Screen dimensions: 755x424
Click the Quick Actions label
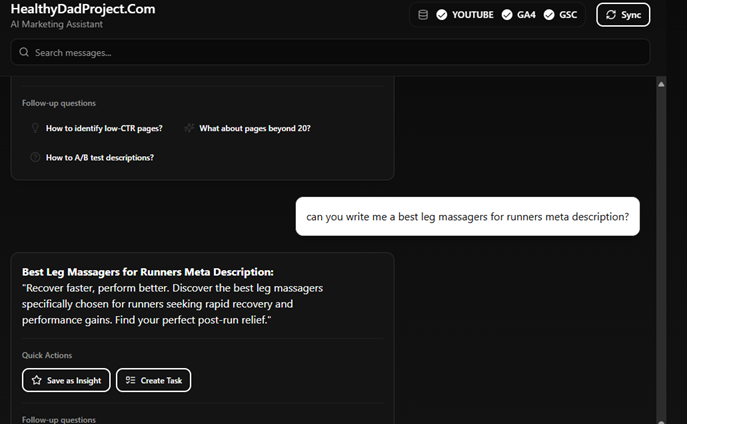pos(47,355)
